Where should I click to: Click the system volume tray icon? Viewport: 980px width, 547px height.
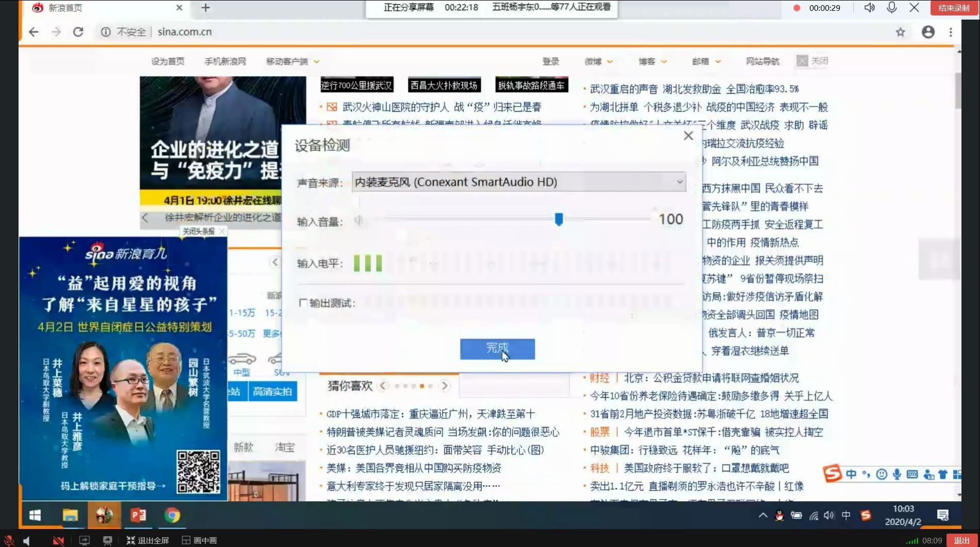[x=829, y=515]
